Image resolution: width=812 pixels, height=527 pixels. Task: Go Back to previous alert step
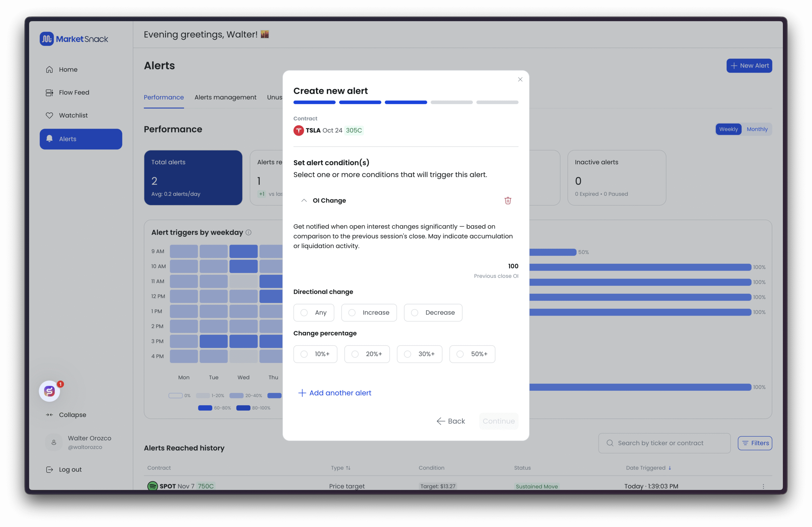451,421
